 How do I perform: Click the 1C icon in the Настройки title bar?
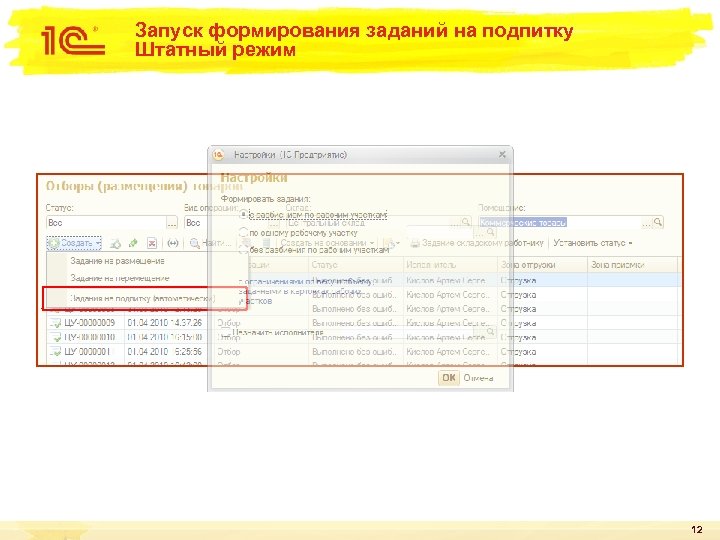click(x=219, y=155)
